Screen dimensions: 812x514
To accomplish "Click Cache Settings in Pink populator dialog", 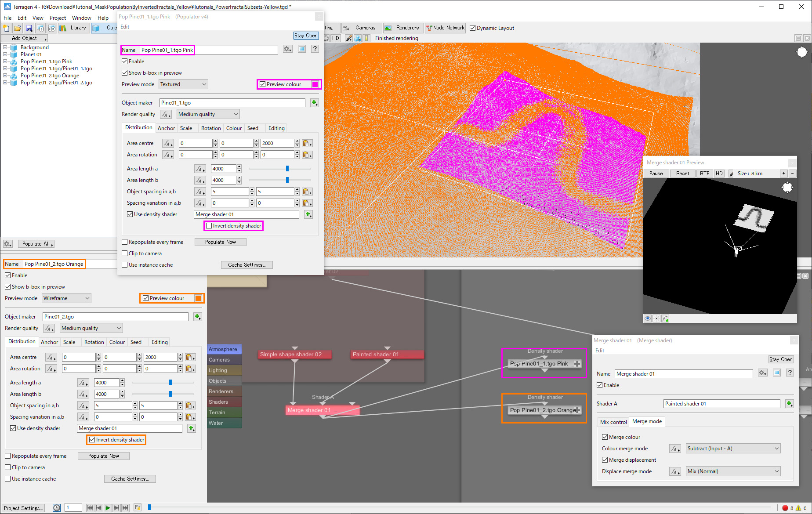I will (246, 265).
